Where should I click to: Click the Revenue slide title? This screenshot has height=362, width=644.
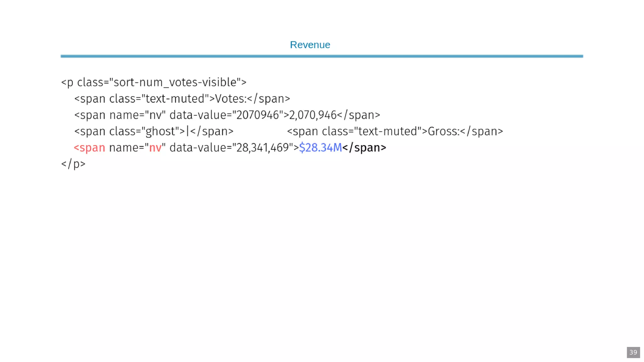point(310,45)
